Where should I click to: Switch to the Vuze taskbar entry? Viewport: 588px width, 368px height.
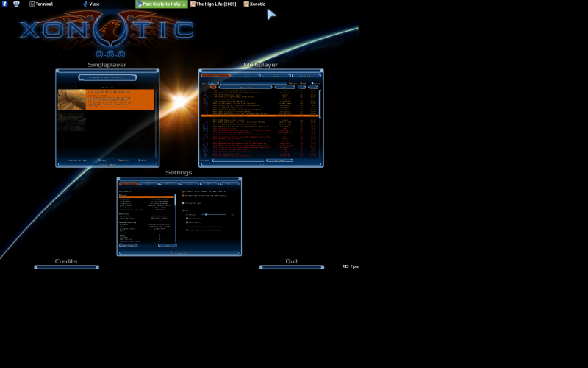point(91,4)
